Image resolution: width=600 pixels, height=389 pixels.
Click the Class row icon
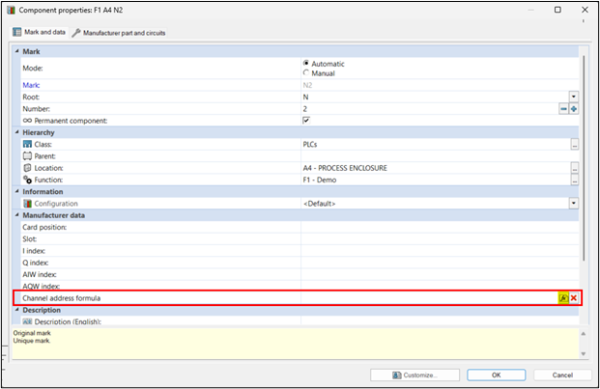(27, 144)
